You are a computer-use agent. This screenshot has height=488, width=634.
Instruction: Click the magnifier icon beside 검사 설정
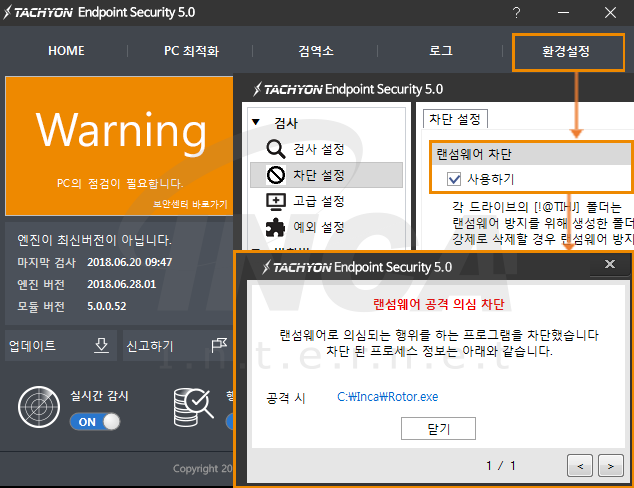[276, 149]
